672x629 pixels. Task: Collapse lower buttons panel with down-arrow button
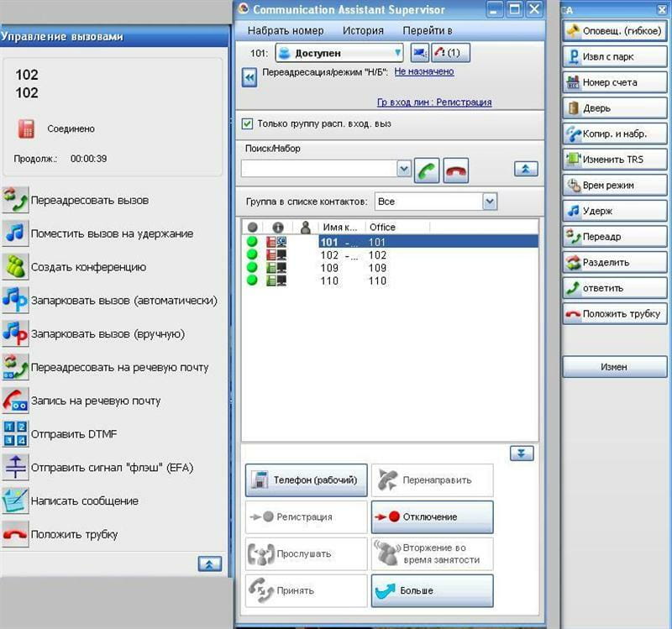coord(522,453)
